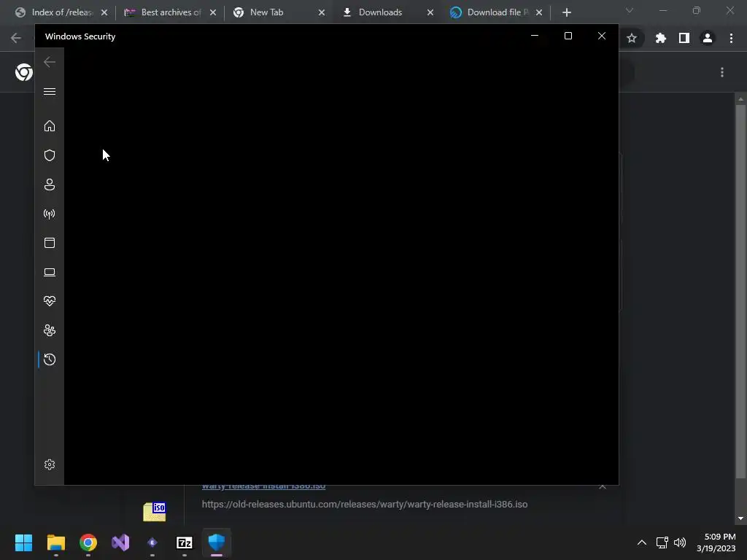Switch to Index of /releases tab
Screen dimensions: 747x560
pos(62,12)
